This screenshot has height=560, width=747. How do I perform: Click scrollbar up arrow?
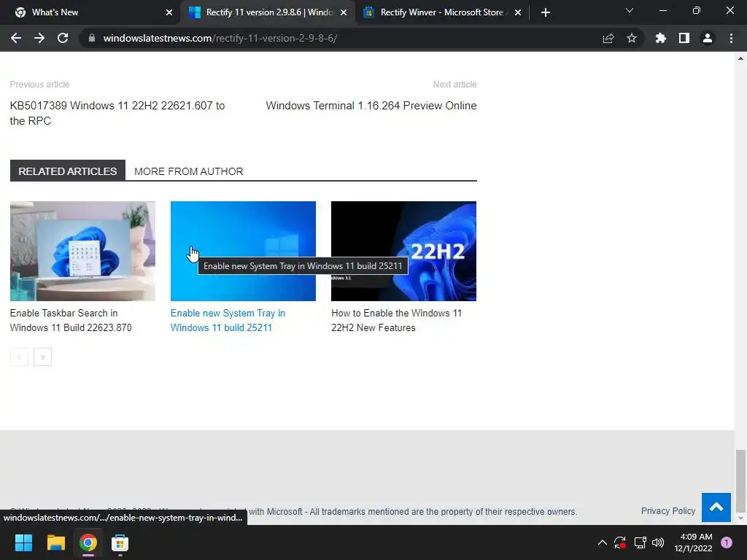(740, 58)
